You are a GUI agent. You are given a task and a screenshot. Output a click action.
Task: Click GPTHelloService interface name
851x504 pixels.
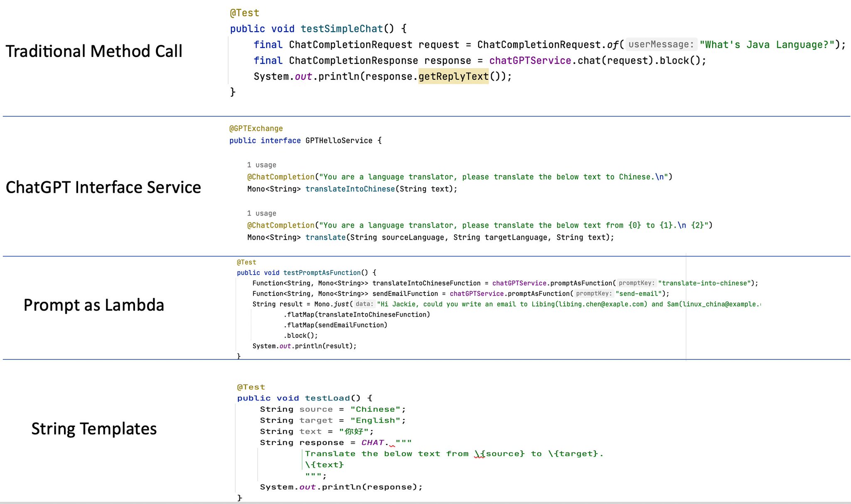[x=339, y=140]
